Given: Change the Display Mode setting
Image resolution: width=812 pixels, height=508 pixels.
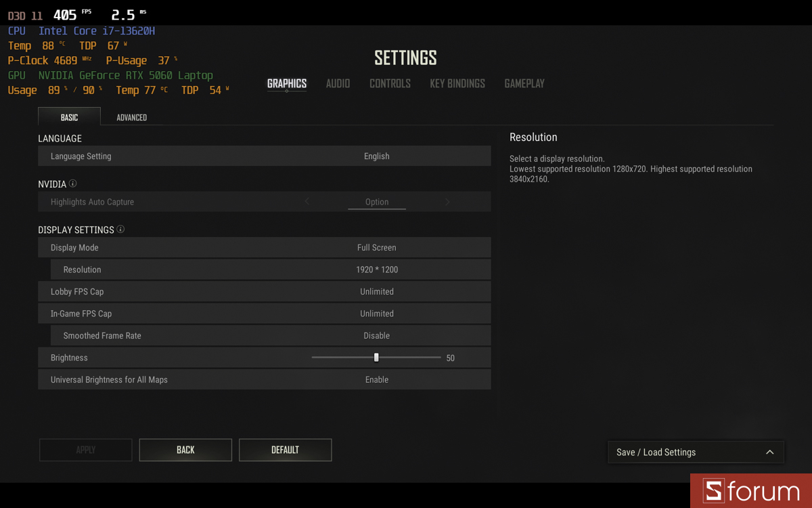Looking at the screenshot, I should pyautogui.click(x=377, y=247).
